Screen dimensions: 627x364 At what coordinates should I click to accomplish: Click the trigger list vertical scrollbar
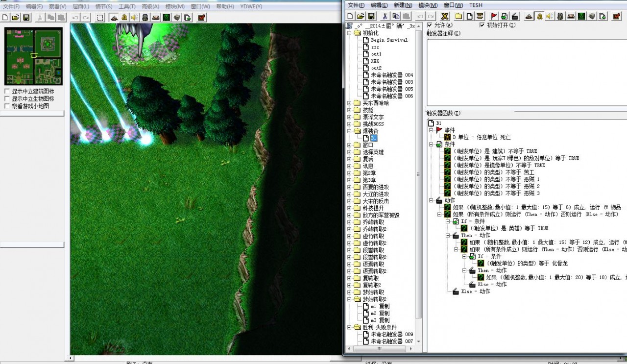[x=418, y=174]
